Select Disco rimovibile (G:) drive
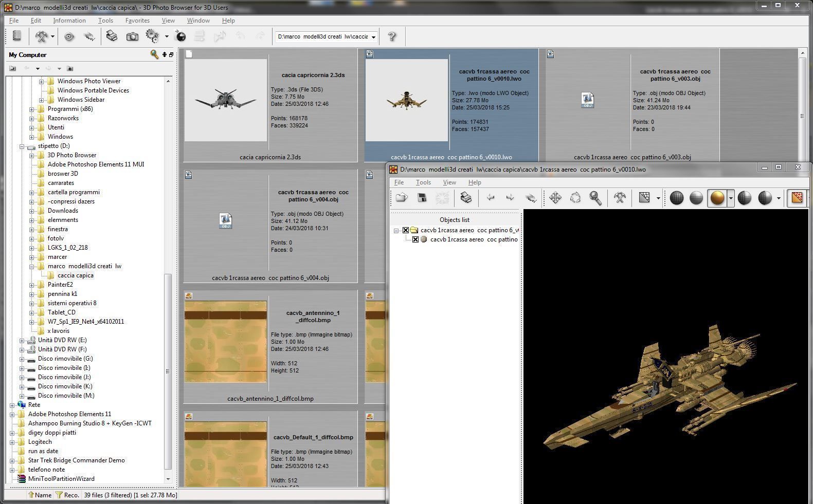This screenshot has height=504, width=813. [x=65, y=359]
